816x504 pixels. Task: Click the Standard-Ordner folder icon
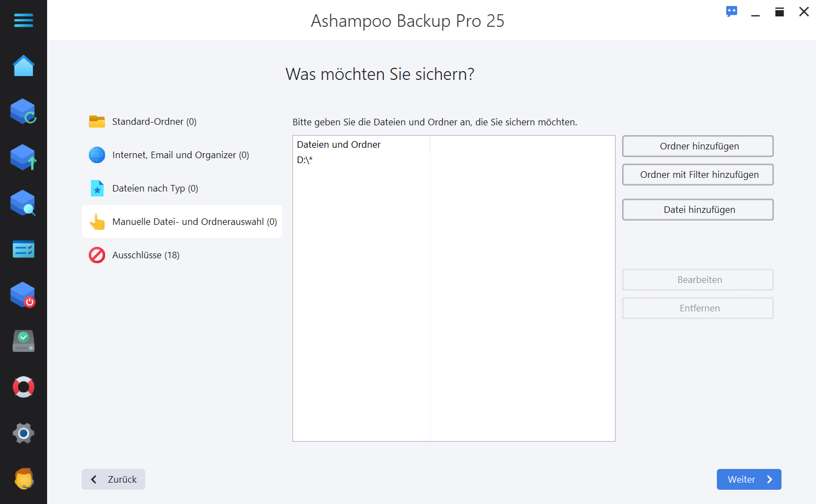click(97, 121)
